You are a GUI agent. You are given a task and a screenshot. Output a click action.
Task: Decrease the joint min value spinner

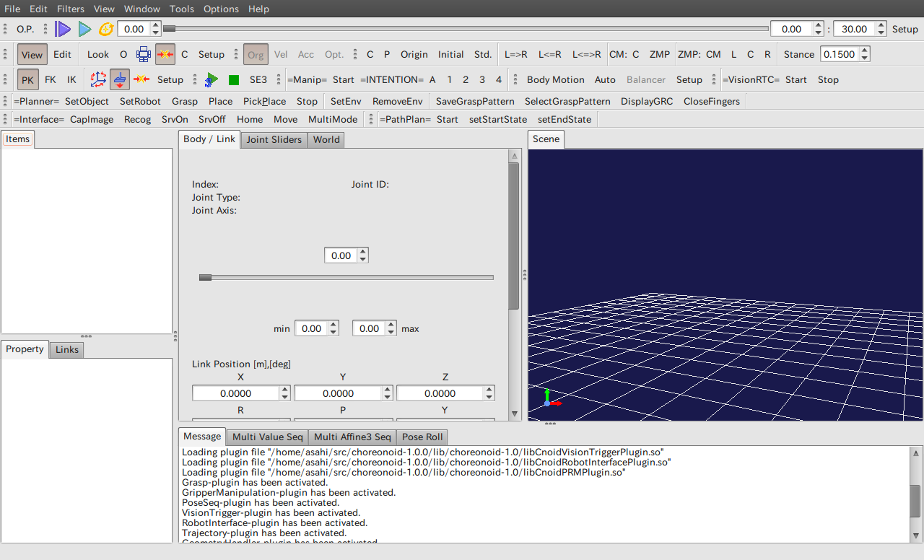pyautogui.click(x=334, y=332)
